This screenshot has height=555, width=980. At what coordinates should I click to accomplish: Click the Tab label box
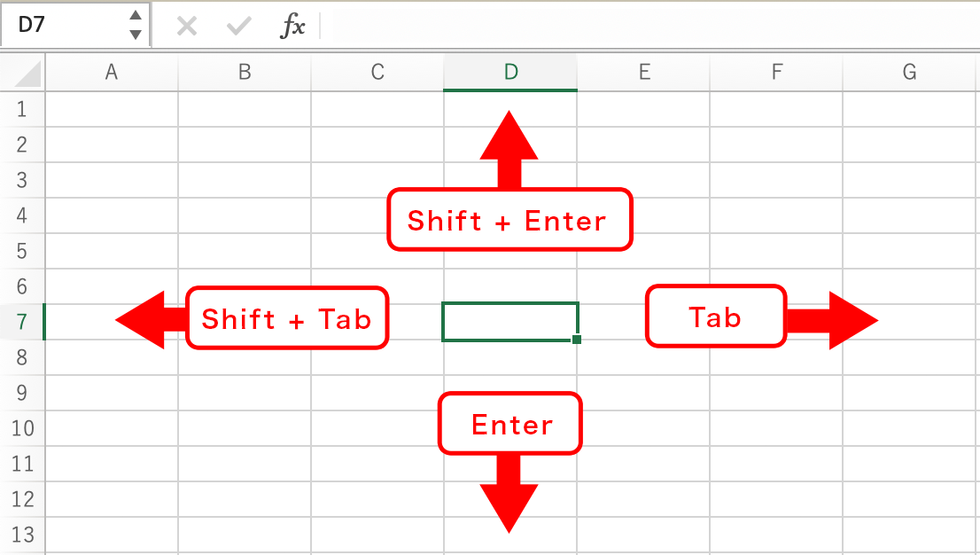point(716,316)
